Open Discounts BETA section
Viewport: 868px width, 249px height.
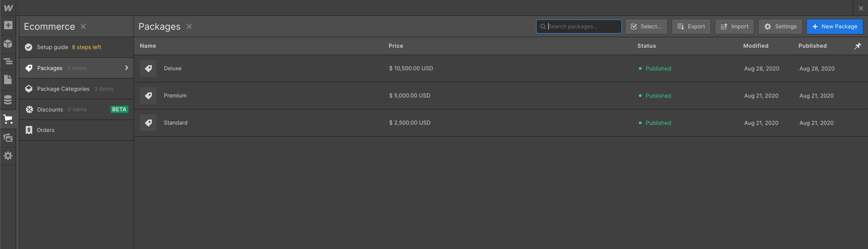pos(50,110)
